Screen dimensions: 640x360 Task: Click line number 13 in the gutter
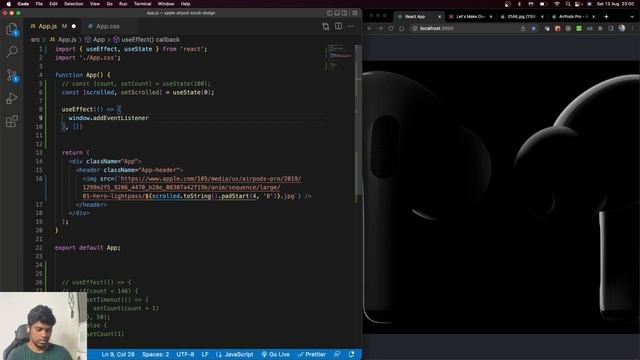[39, 153]
